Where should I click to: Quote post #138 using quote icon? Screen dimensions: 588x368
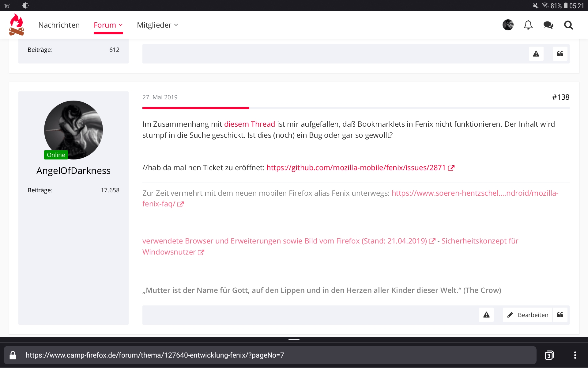click(x=560, y=315)
